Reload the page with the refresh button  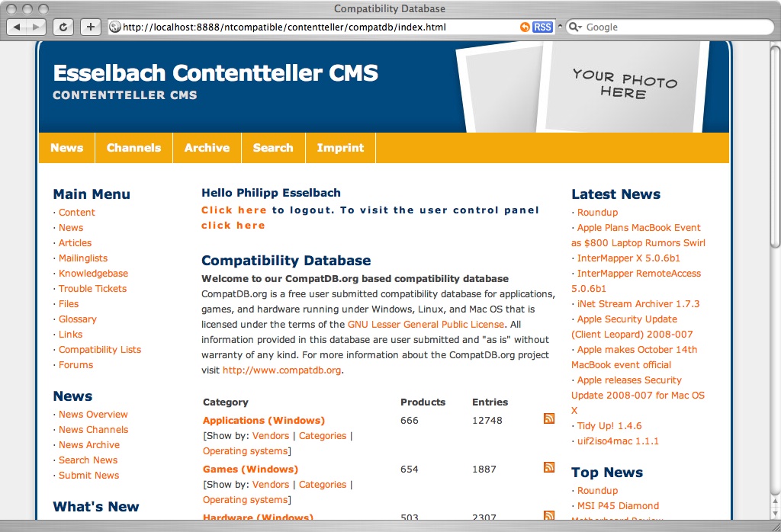coord(63,27)
